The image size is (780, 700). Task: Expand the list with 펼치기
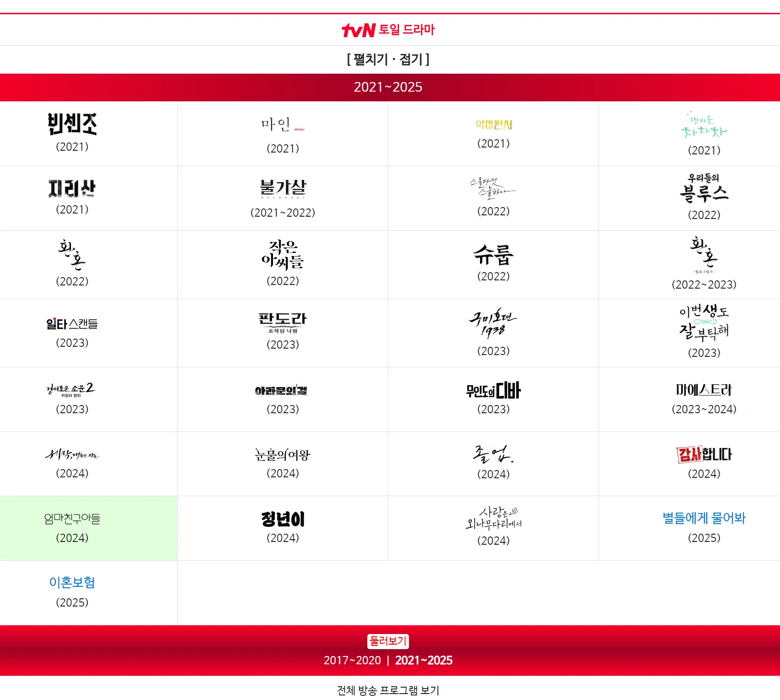pos(371,59)
